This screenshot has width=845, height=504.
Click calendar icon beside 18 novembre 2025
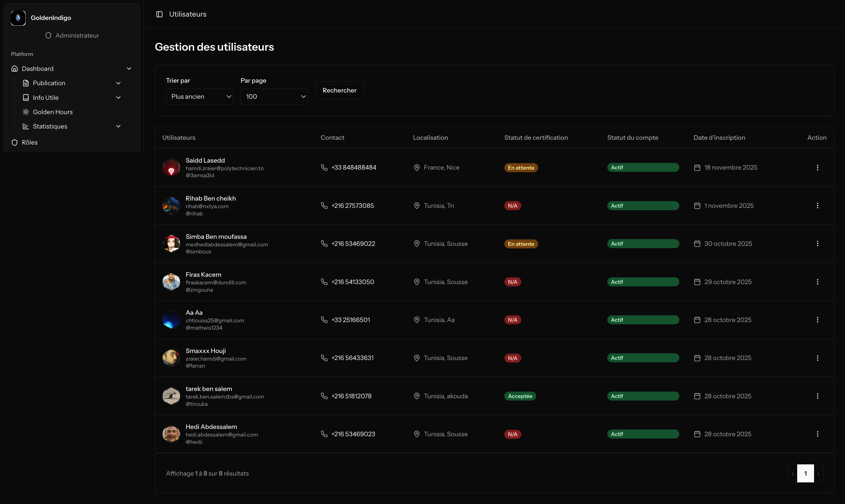[697, 167]
